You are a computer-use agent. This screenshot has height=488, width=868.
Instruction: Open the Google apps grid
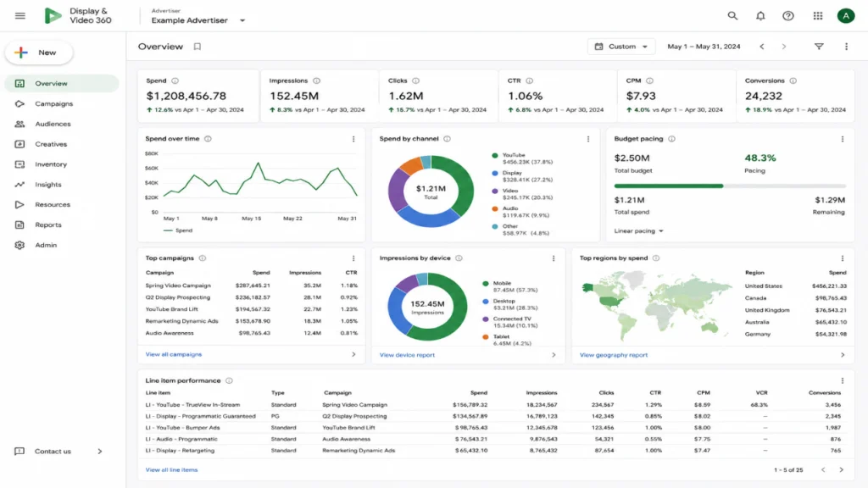click(x=818, y=15)
